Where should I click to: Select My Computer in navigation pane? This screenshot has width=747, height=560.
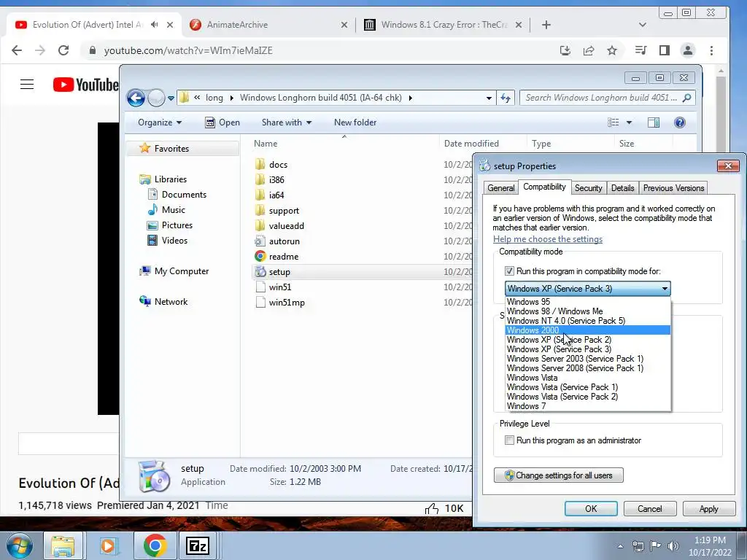(x=174, y=271)
